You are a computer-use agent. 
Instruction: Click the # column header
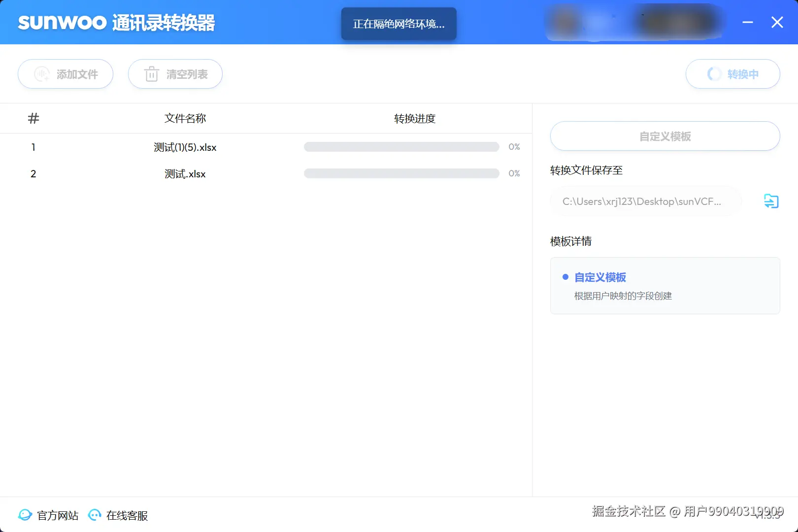coord(33,118)
